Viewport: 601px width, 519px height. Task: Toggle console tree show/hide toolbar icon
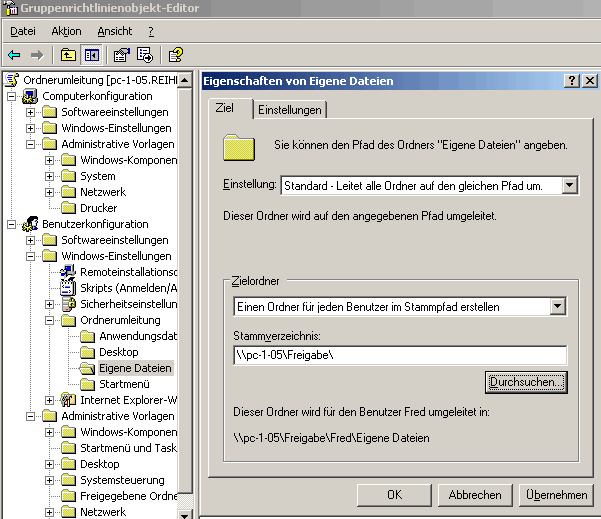pyautogui.click(x=92, y=55)
